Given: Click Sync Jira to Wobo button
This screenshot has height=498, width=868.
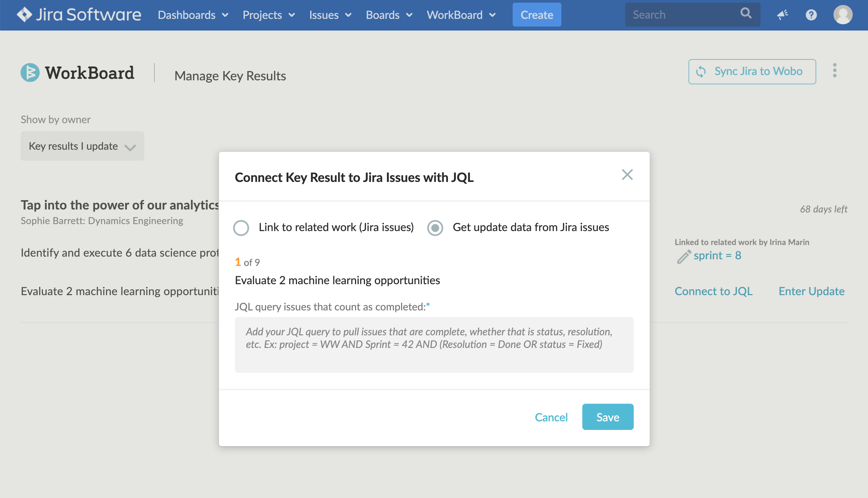Looking at the screenshot, I should point(752,71).
